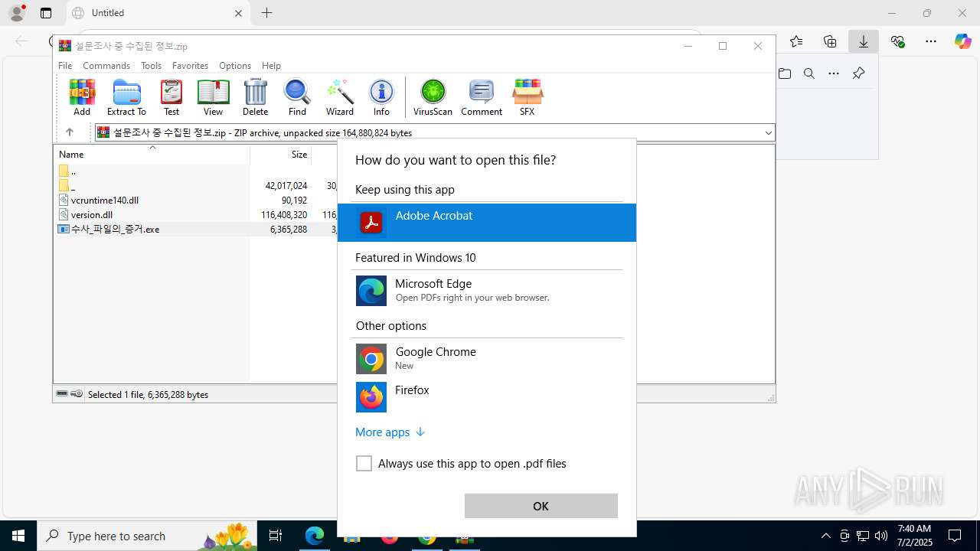The width and height of the screenshot is (980, 551).
Task: Open Edge collections icon
Action: coord(830,41)
